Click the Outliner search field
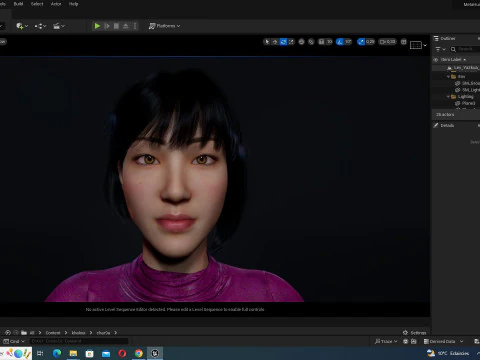 pos(466,49)
